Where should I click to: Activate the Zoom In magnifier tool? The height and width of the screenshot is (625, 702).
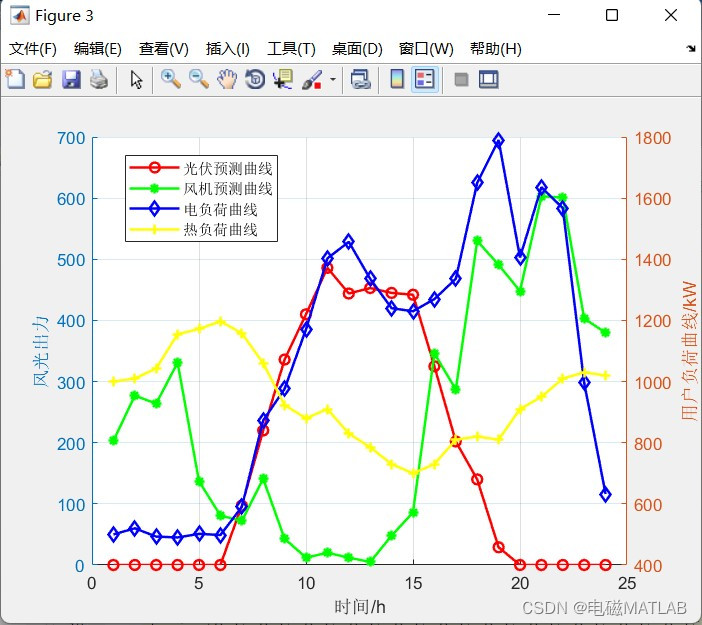pyautogui.click(x=171, y=80)
